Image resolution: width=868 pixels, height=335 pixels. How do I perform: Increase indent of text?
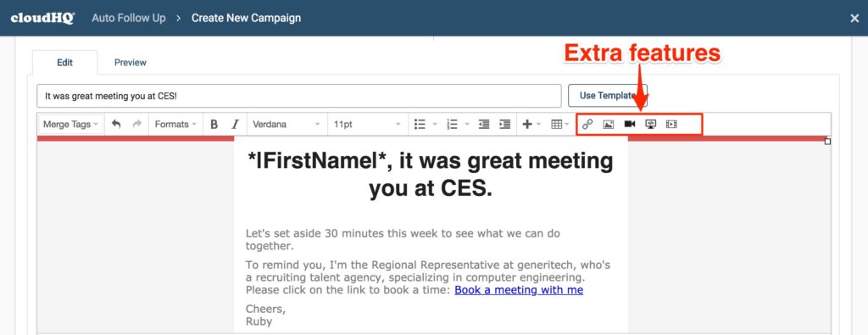pyautogui.click(x=505, y=125)
